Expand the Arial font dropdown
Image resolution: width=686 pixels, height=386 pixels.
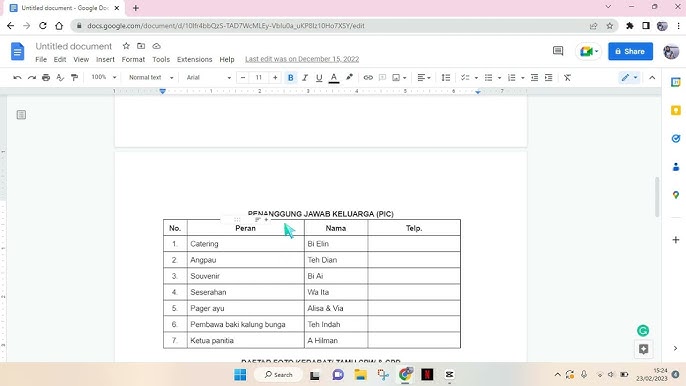(x=209, y=77)
